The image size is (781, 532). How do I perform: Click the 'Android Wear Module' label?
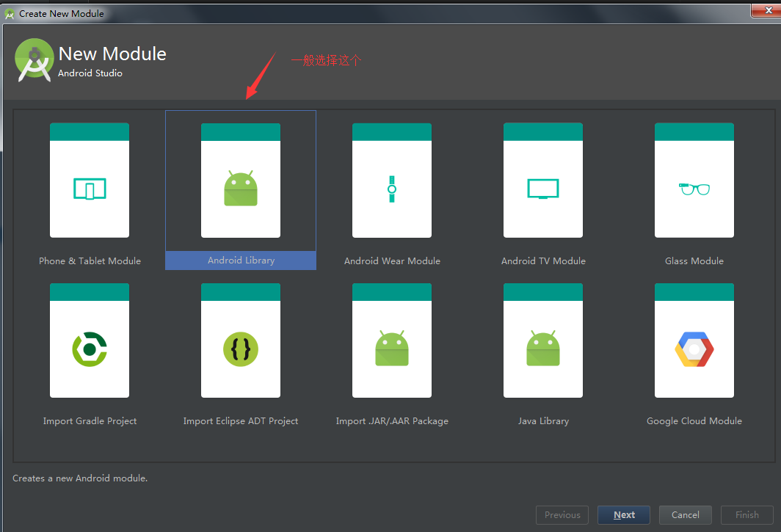(392, 261)
